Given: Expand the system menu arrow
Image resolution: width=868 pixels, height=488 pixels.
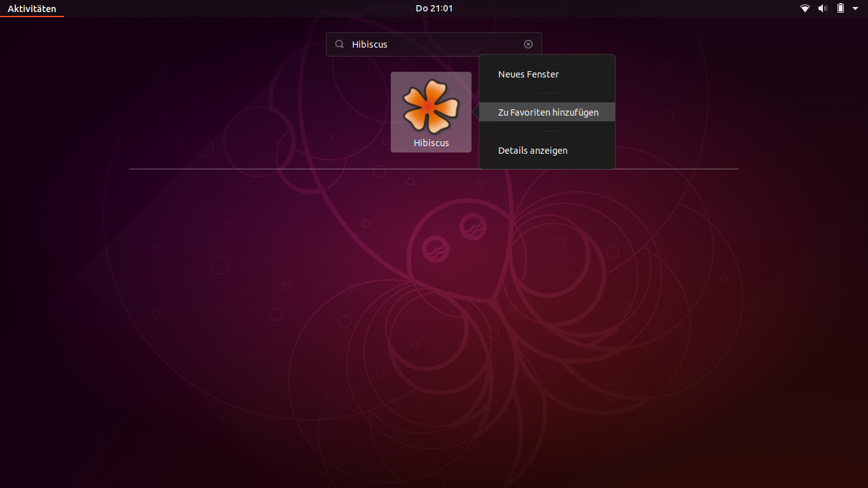Looking at the screenshot, I should [855, 8].
